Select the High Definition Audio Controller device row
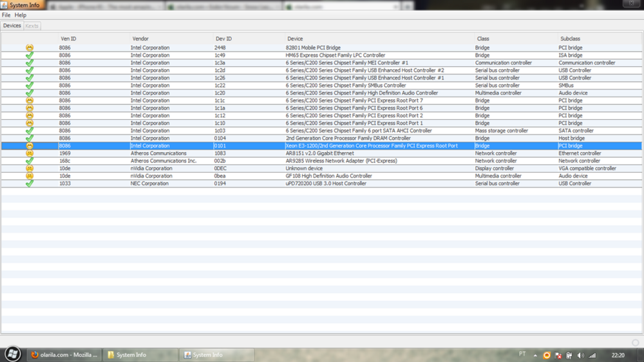 (361, 93)
